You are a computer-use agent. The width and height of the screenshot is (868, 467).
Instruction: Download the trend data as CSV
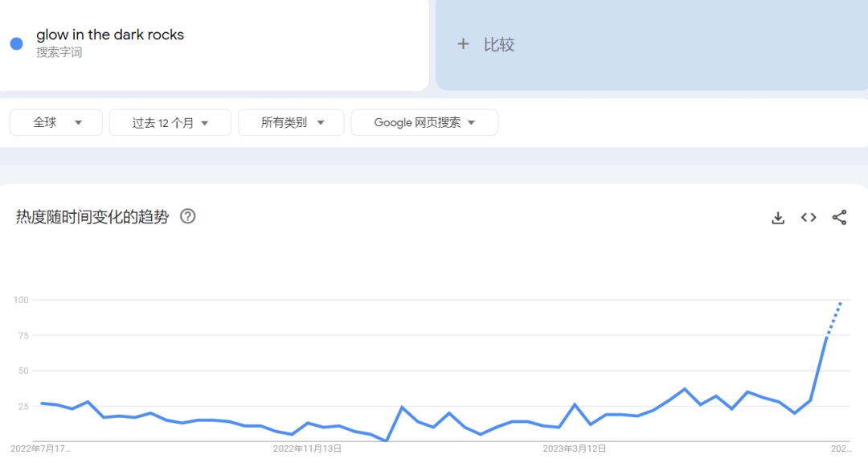(x=778, y=218)
